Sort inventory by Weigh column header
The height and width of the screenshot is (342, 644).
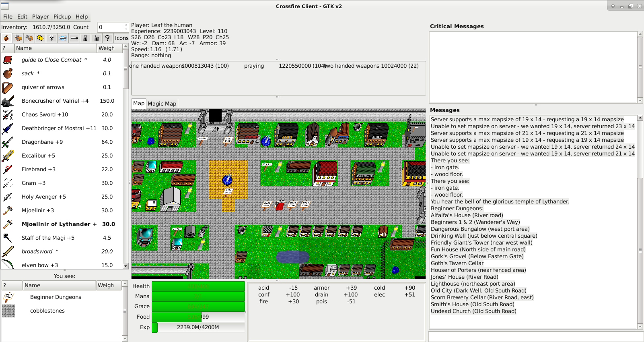click(109, 48)
